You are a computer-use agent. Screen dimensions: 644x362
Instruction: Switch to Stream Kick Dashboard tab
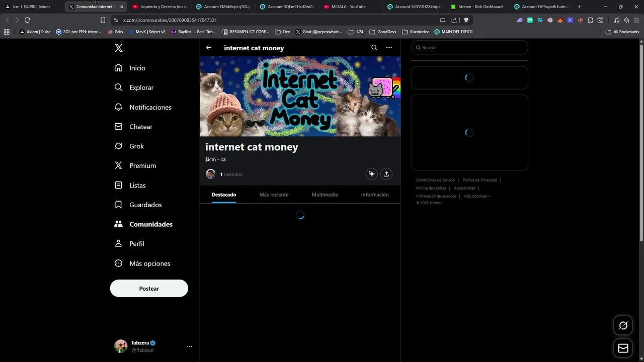pyautogui.click(x=476, y=7)
